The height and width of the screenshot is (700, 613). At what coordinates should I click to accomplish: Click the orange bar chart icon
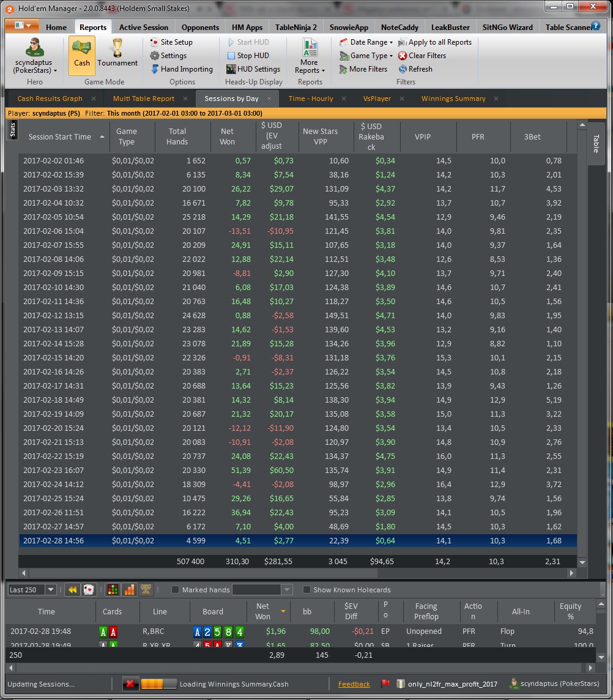click(x=129, y=590)
